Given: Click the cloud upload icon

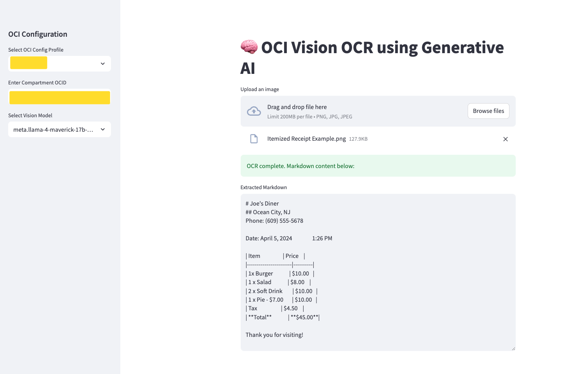Looking at the screenshot, I should 254,111.
